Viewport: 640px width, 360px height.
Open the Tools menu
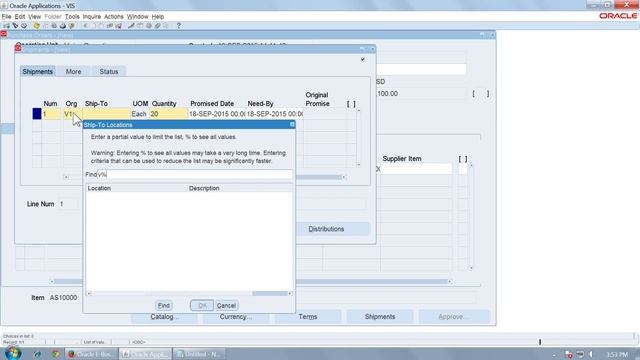[x=72, y=17]
